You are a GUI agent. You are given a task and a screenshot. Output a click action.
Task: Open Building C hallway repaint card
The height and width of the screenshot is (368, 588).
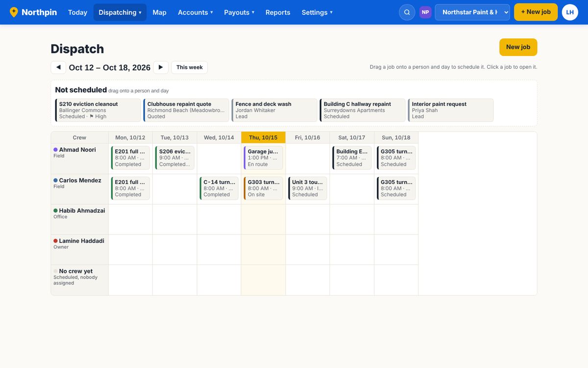[363, 110]
